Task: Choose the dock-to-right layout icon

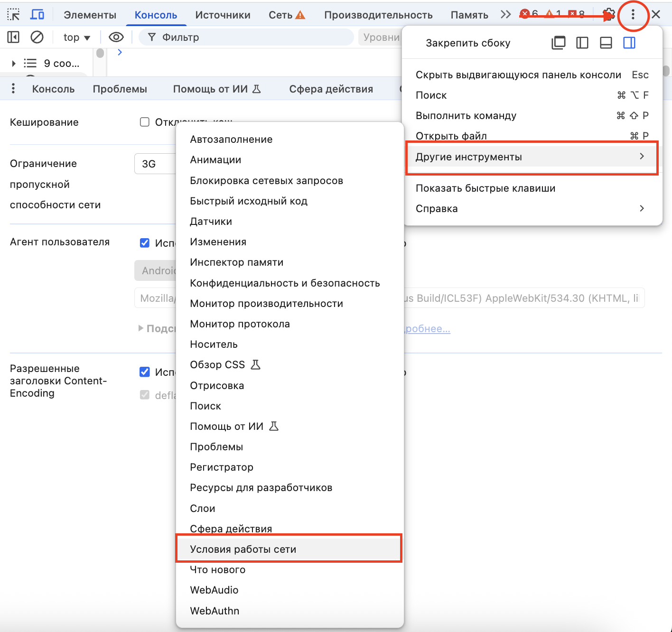Action: pyautogui.click(x=629, y=43)
